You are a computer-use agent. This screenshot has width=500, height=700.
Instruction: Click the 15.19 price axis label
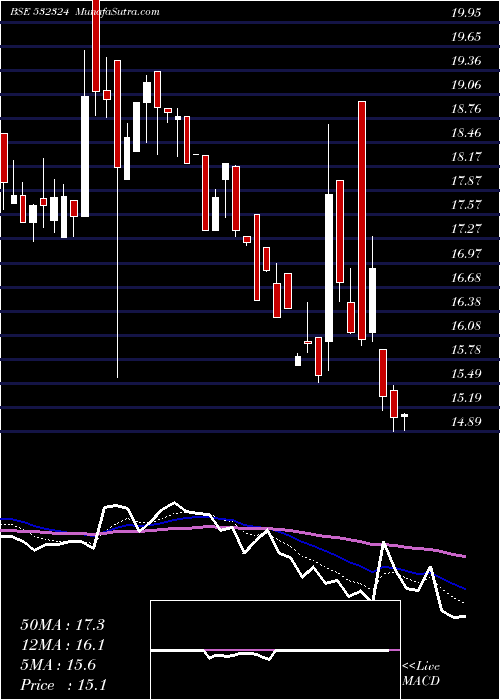[x=466, y=398]
